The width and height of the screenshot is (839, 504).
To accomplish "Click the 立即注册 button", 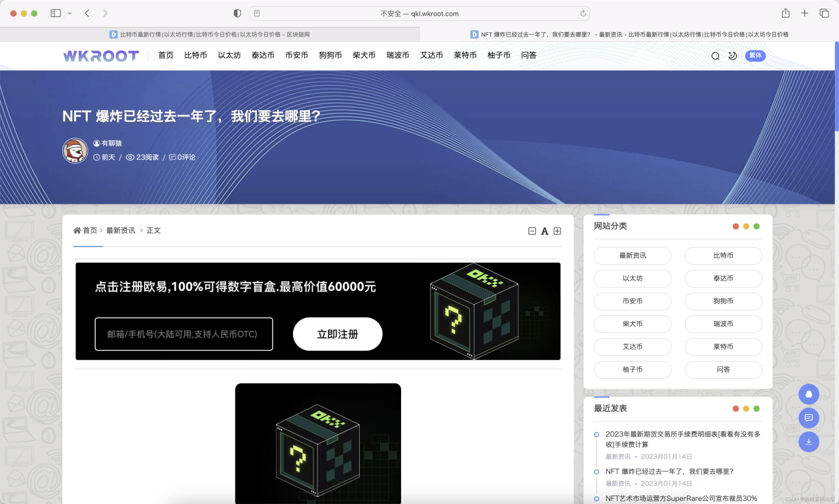I will point(338,334).
